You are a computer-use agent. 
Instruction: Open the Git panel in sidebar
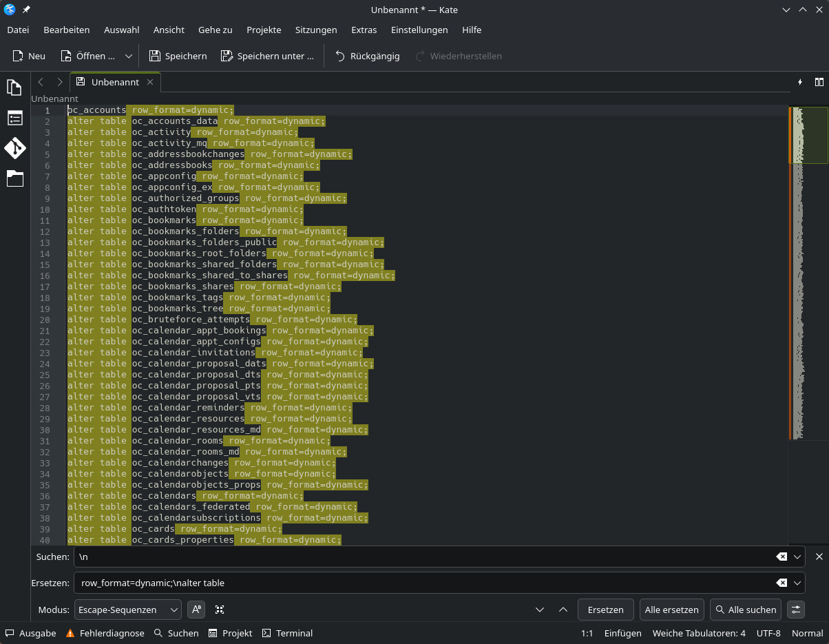(x=14, y=148)
